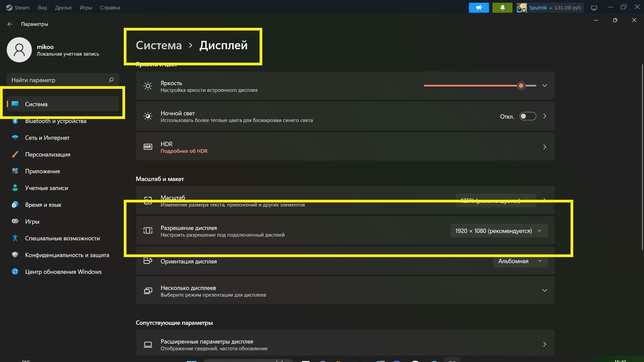The width and height of the screenshot is (644, 362).
Task: Click the HDR badge icon
Action: point(148,147)
